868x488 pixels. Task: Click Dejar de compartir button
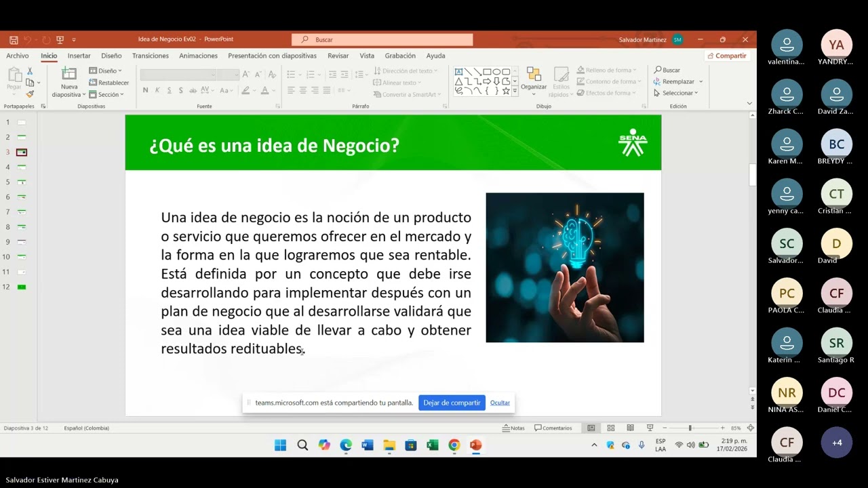(x=452, y=403)
